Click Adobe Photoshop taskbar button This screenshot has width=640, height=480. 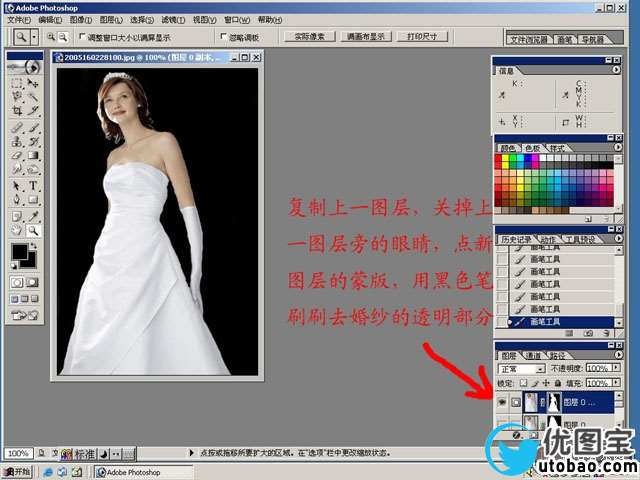[144, 472]
